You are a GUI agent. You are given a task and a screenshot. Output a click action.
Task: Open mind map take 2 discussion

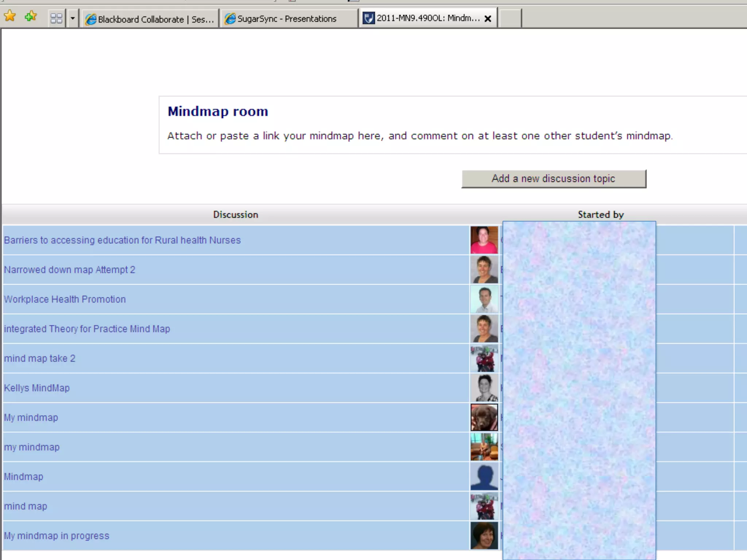(39, 358)
